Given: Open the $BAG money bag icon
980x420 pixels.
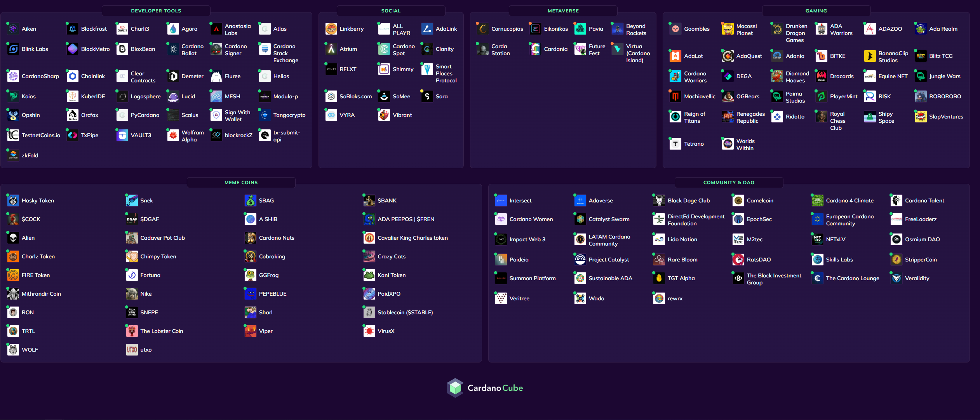Looking at the screenshot, I should [x=251, y=200].
